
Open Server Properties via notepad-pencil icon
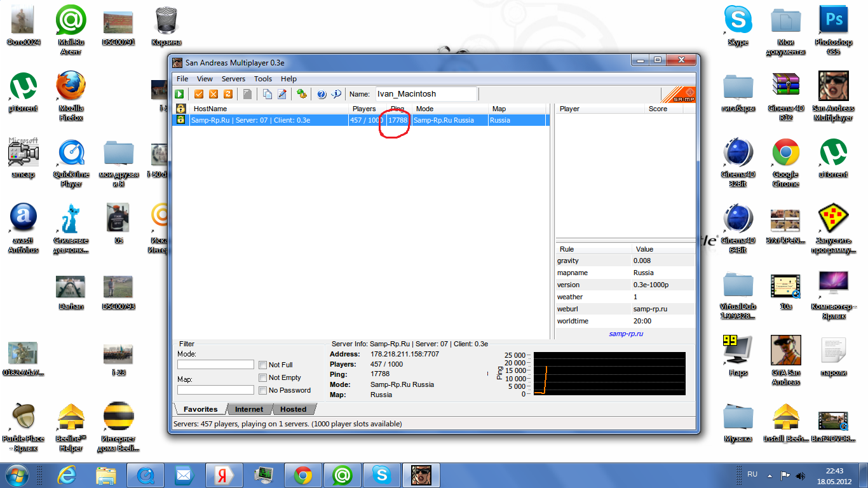tap(282, 94)
